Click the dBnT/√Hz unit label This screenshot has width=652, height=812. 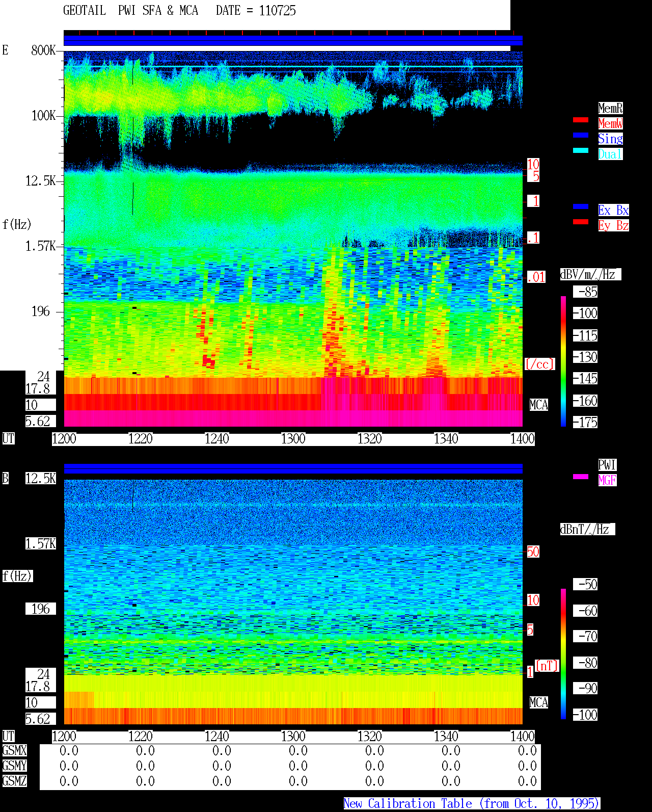pos(587,529)
